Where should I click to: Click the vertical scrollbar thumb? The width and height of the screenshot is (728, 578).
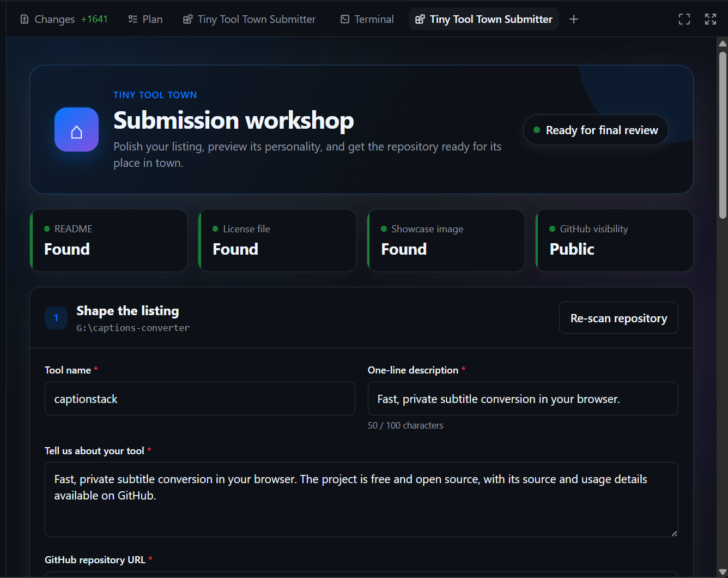click(x=723, y=135)
